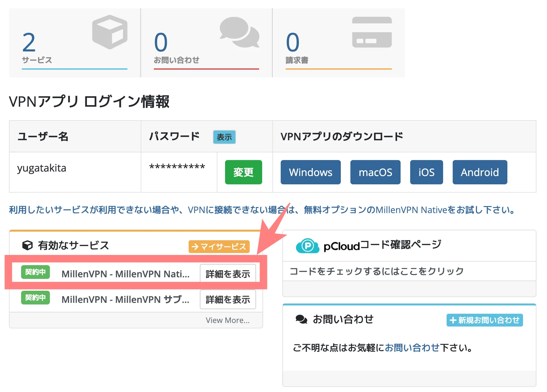Click the box icon beside 有効なサービス
This screenshot has width=547, height=392.
(27, 245)
